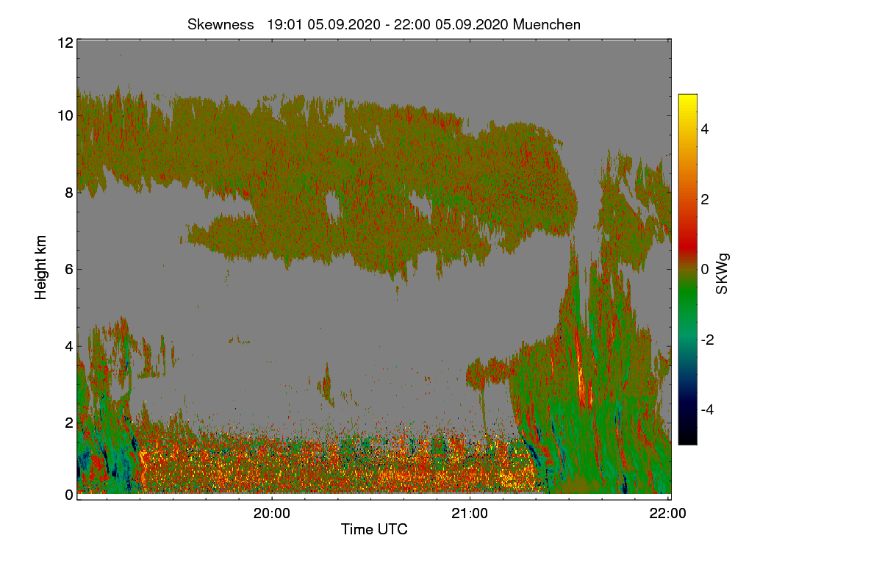Click the 12 km height tick label
Viewport: 882px width, 588px height.
(x=65, y=43)
